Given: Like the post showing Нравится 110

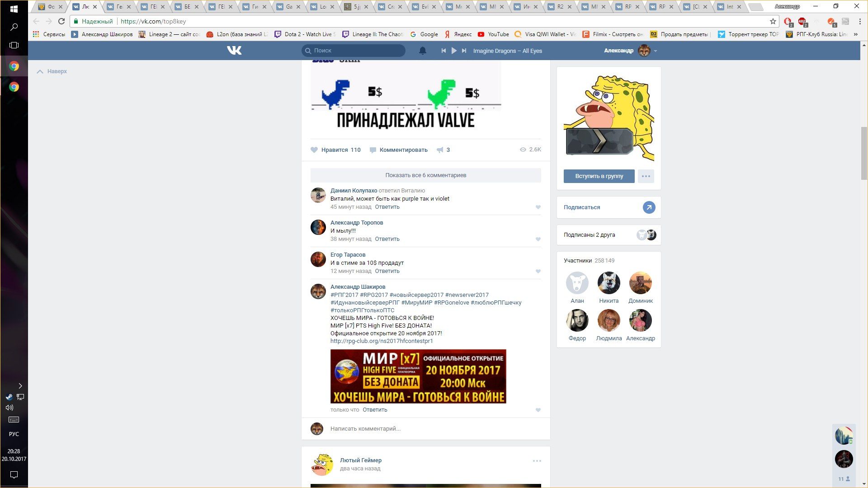Looking at the screenshot, I should point(335,150).
